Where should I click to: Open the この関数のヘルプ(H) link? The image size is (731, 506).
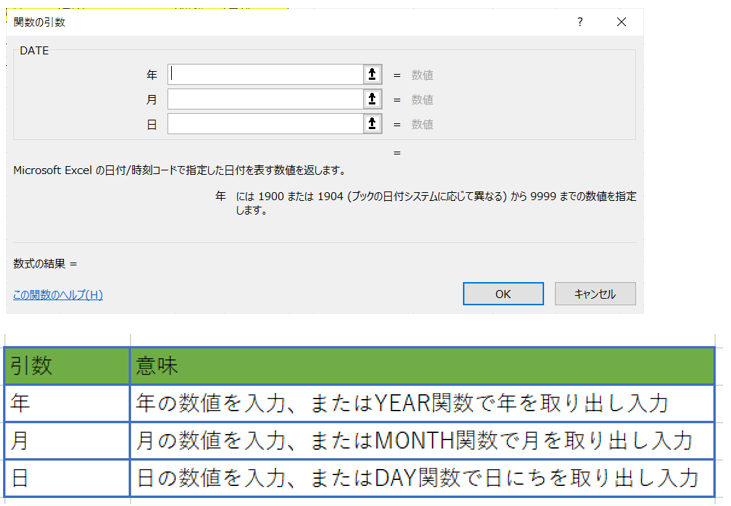click(x=58, y=295)
